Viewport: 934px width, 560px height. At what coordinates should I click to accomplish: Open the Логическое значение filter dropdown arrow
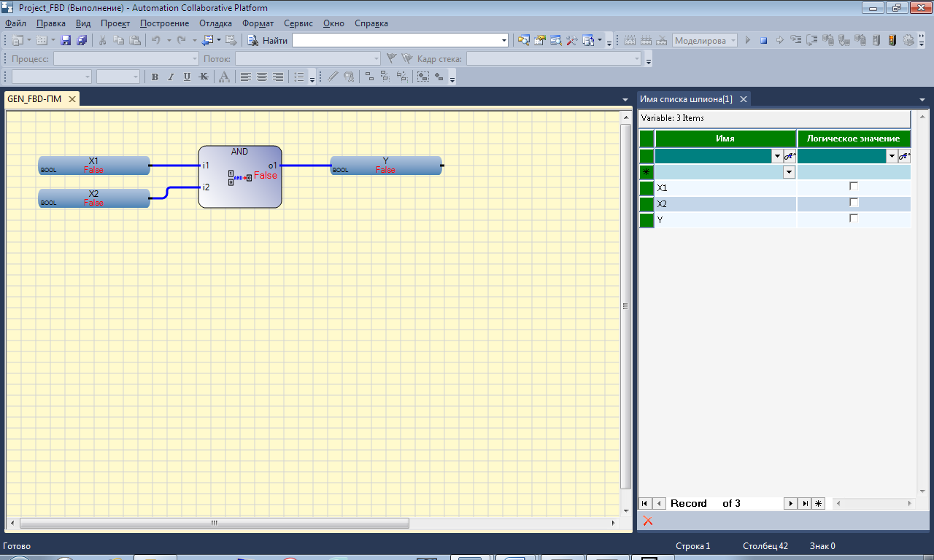coord(892,155)
